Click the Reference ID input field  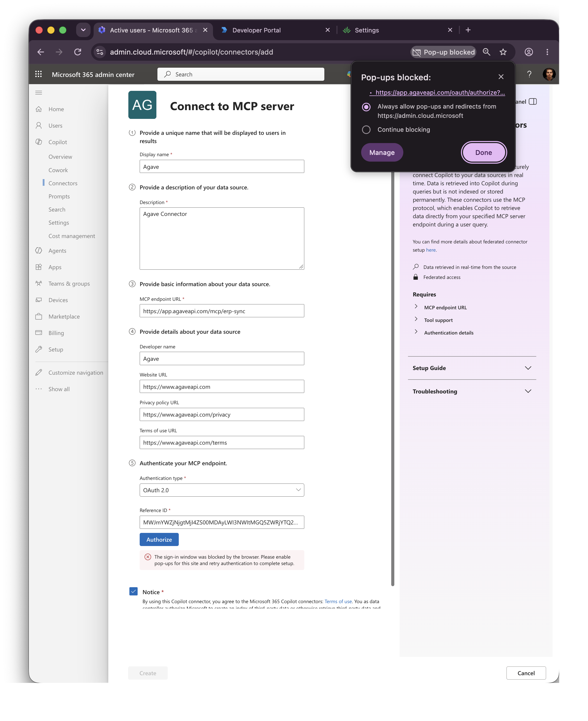222,522
